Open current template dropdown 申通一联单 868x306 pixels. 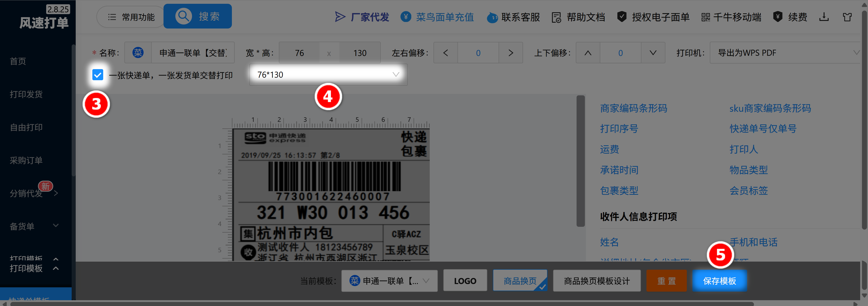(x=389, y=281)
